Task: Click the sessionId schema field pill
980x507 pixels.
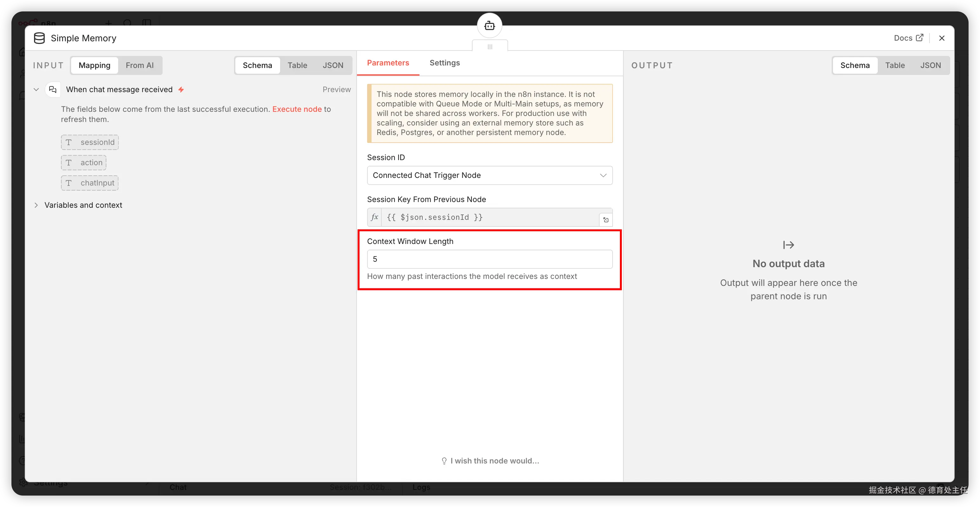Action: point(90,142)
